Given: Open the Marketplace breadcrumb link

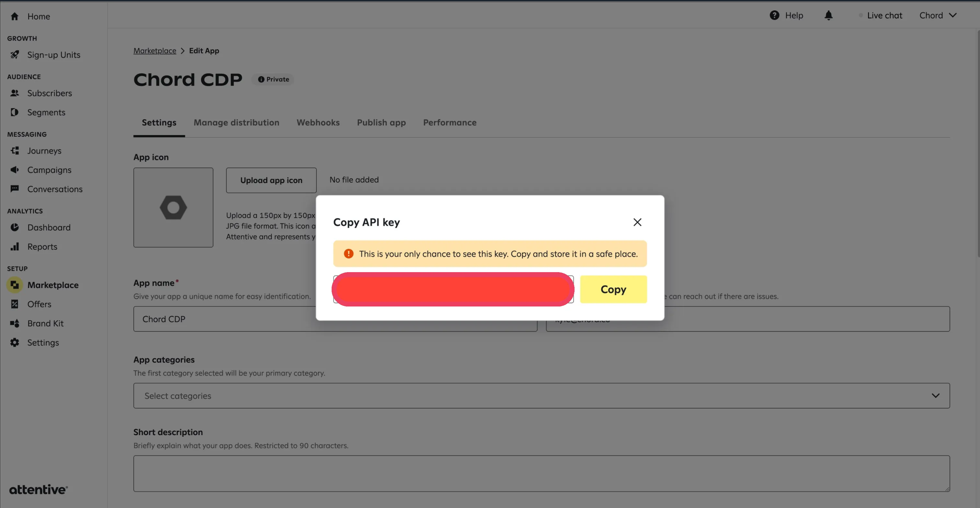Looking at the screenshot, I should (155, 51).
